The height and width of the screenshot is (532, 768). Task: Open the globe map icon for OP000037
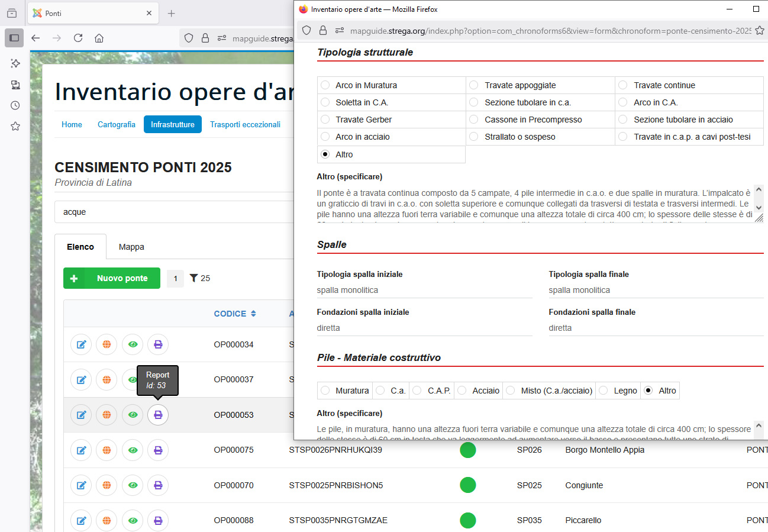click(107, 379)
